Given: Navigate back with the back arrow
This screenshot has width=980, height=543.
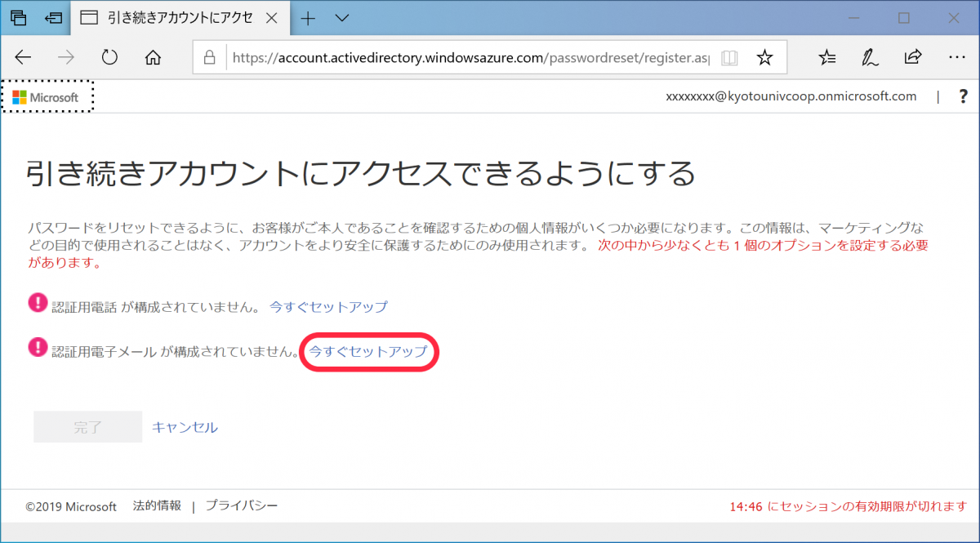Looking at the screenshot, I should (23, 57).
